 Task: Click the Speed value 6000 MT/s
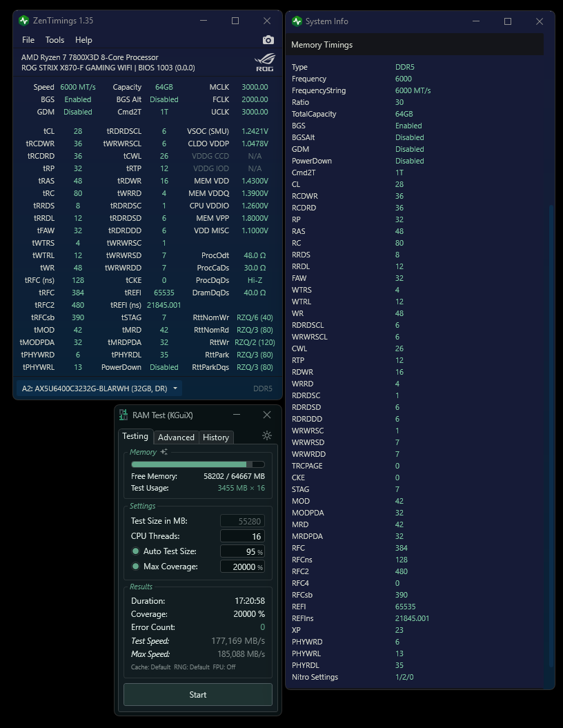(x=78, y=87)
